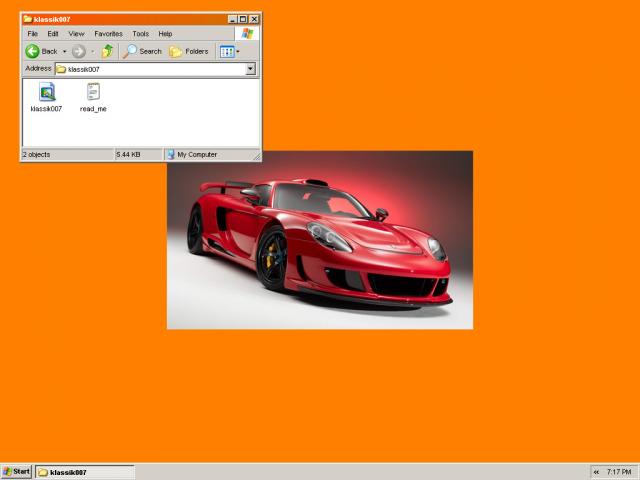Click the Windows flag logo in toolbar
640x480 pixels.
coord(247,33)
